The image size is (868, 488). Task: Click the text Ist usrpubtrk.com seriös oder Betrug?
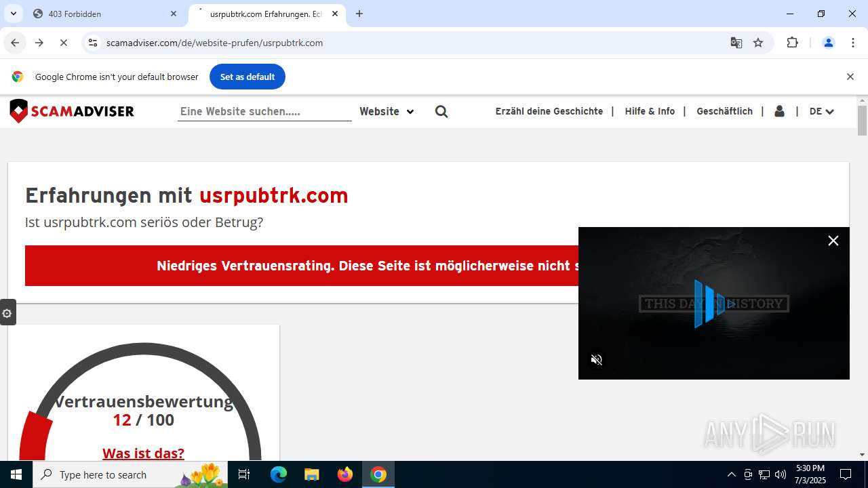coord(144,222)
